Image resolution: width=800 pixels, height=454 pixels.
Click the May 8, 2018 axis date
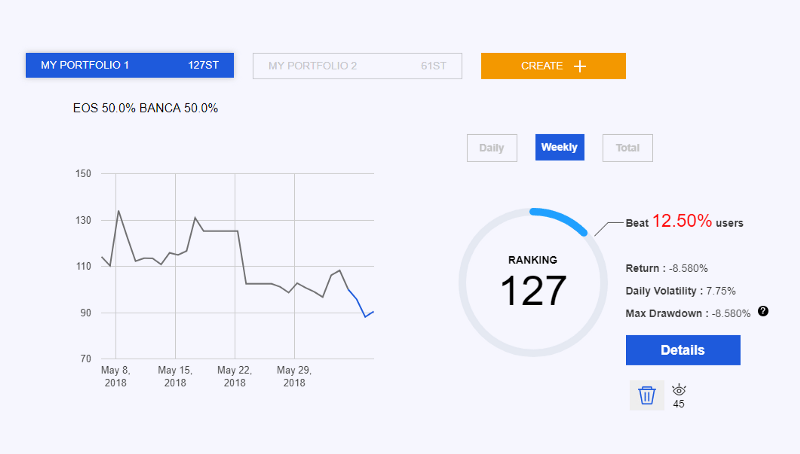tap(116, 376)
